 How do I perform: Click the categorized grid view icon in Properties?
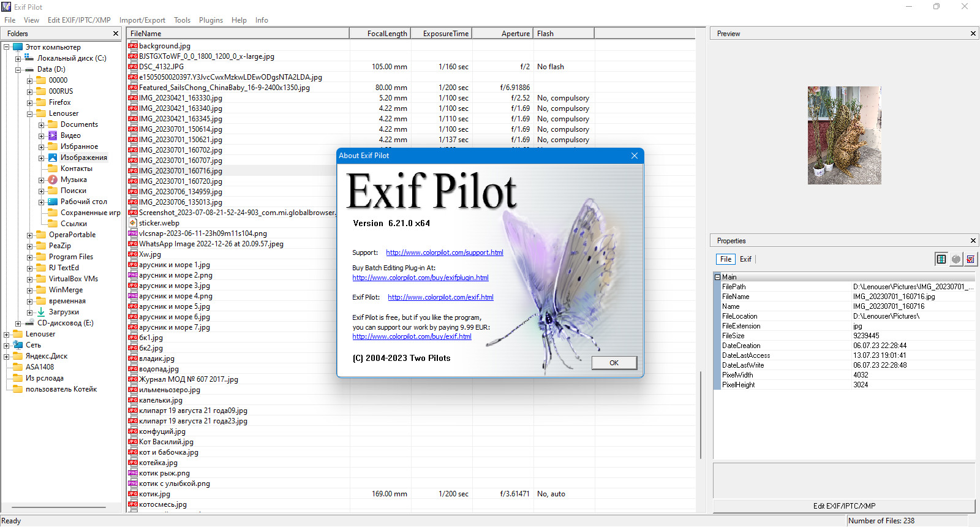941,259
